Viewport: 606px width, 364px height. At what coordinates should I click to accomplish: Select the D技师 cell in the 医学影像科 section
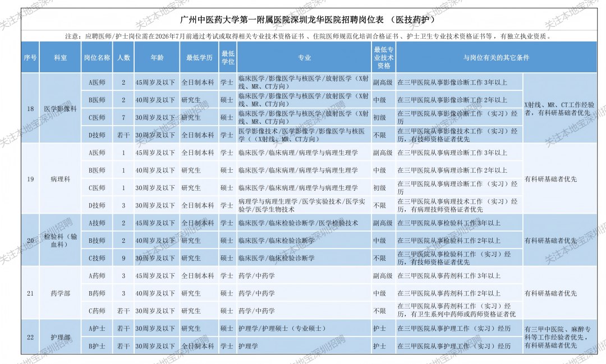(x=97, y=135)
